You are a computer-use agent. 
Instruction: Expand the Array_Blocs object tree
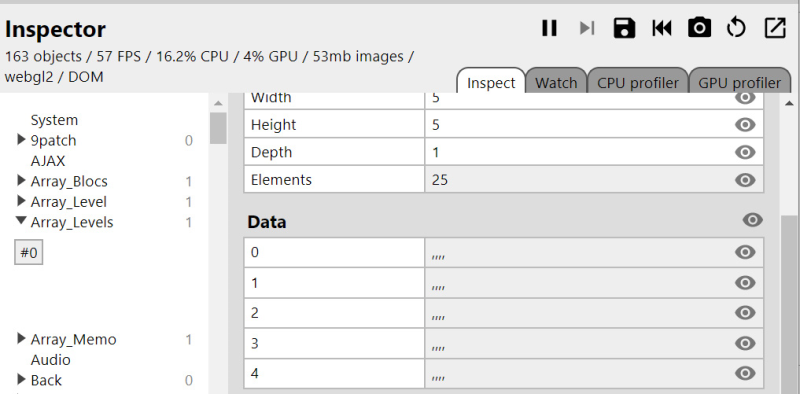(21, 180)
